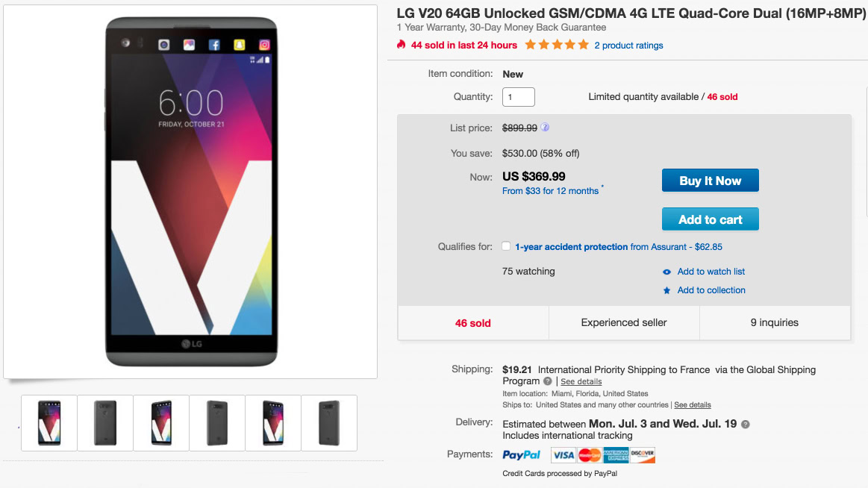Click the Quantity input field
This screenshot has height=488, width=868.
pyautogui.click(x=519, y=97)
